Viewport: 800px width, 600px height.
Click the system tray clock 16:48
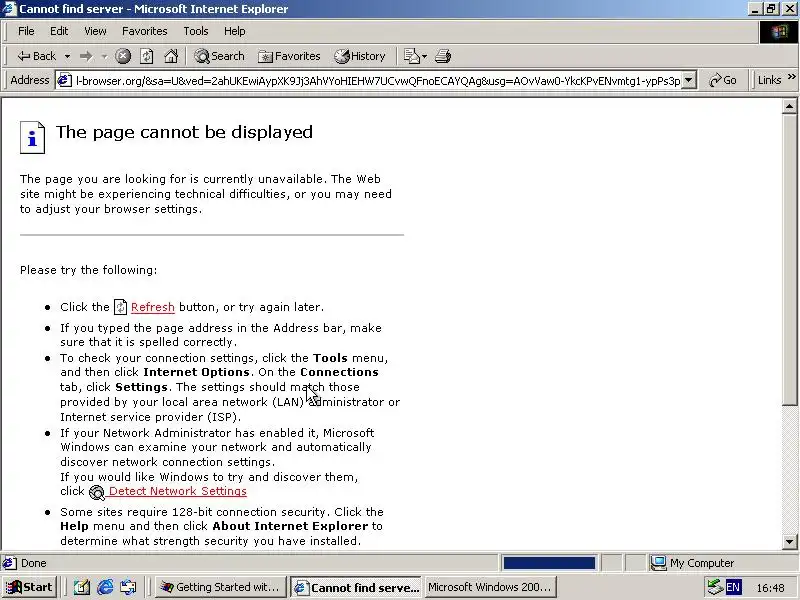point(770,588)
